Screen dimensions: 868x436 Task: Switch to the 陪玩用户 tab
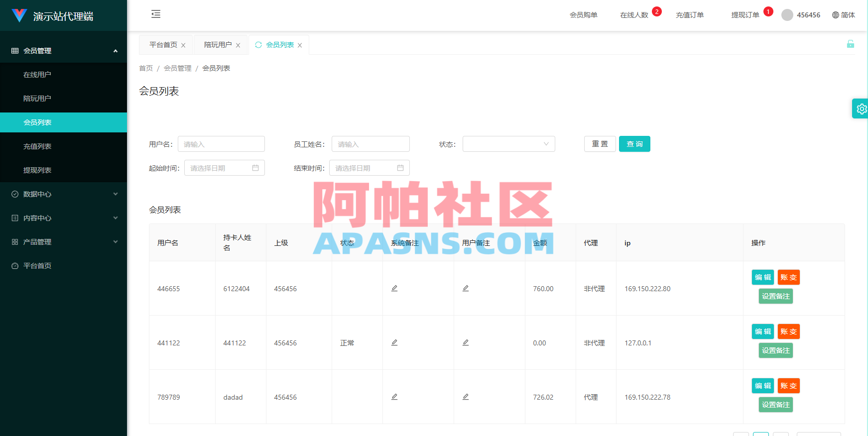tap(218, 45)
